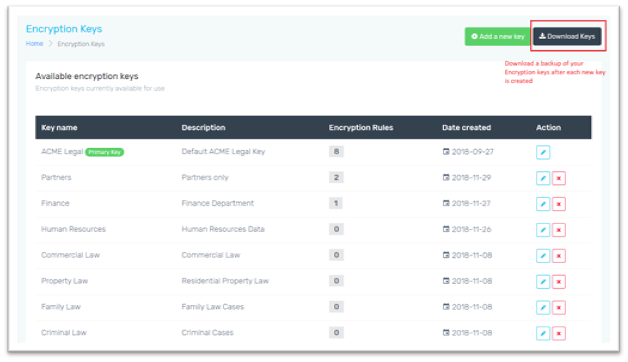Click the Encryption Keys breadcrumb text
Viewport: 628px width, 362px height.
coord(81,44)
